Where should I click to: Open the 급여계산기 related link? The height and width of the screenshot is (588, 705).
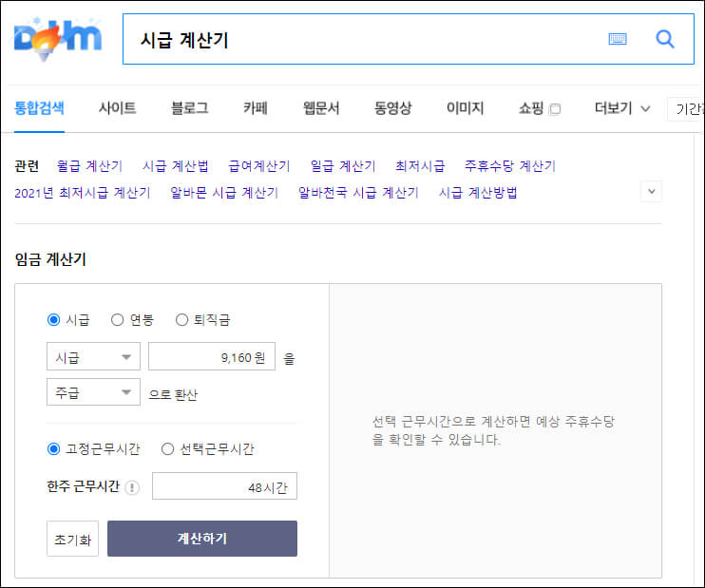pyautogui.click(x=259, y=166)
